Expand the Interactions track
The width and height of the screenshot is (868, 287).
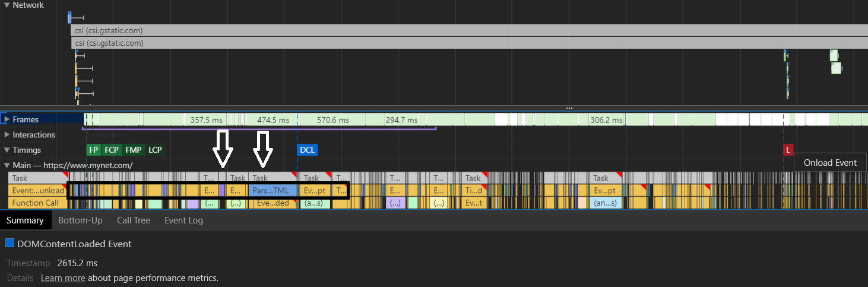pyautogui.click(x=7, y=135)
